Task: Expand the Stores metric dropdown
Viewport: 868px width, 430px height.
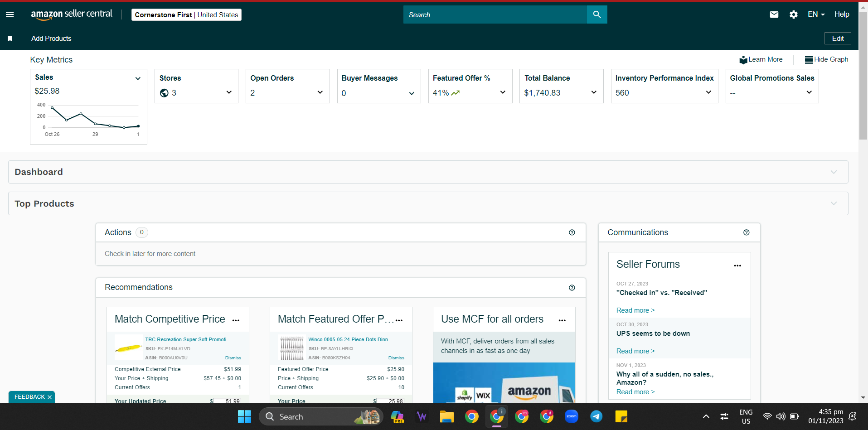Action: 229,92
